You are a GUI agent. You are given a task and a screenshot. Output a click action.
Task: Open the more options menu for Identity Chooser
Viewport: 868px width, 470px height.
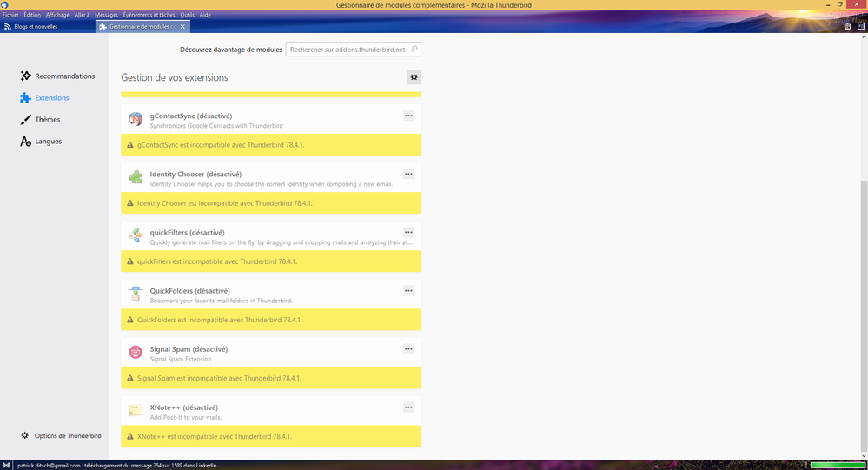pyautogui.click(x=408, y=174)
